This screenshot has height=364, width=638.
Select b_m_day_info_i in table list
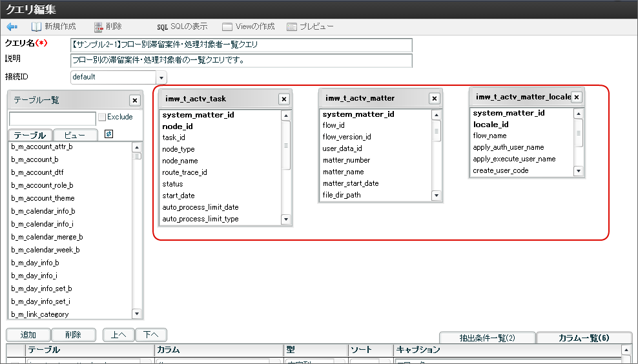point(34,276)
